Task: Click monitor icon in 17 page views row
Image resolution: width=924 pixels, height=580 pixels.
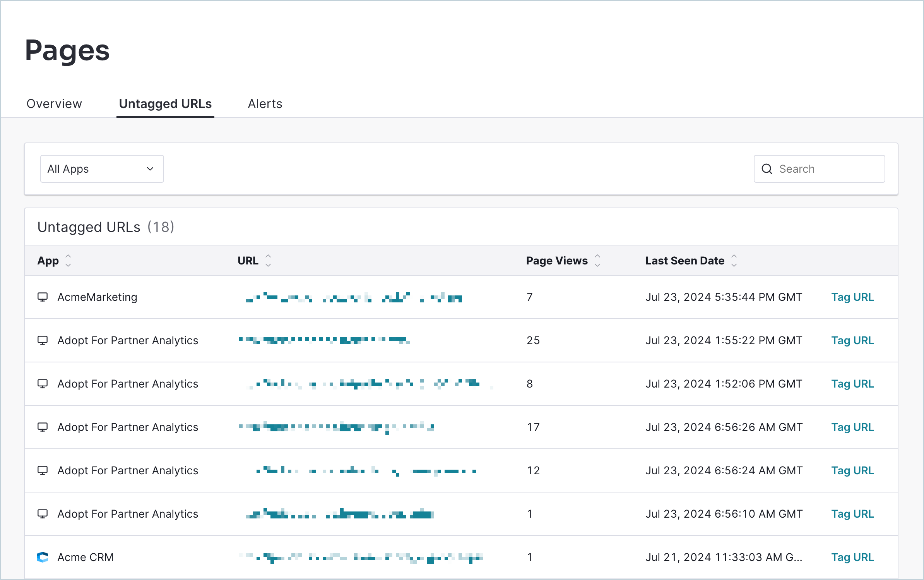Action: [x=43, y=427]
